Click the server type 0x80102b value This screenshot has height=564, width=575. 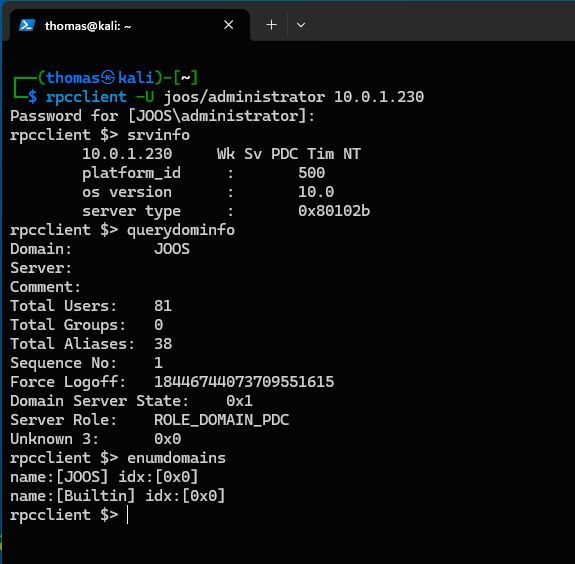click(x=334, y=211)
